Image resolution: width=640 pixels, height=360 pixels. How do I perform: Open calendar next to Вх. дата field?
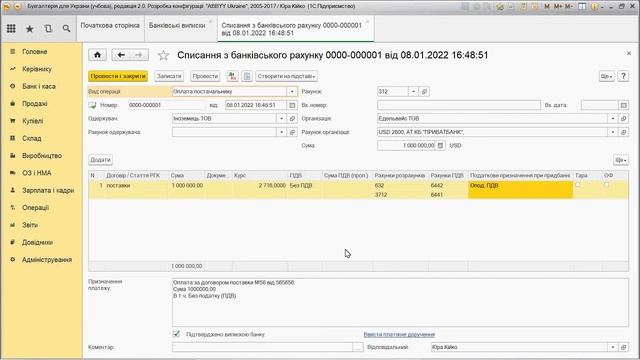tap(623, 105)
